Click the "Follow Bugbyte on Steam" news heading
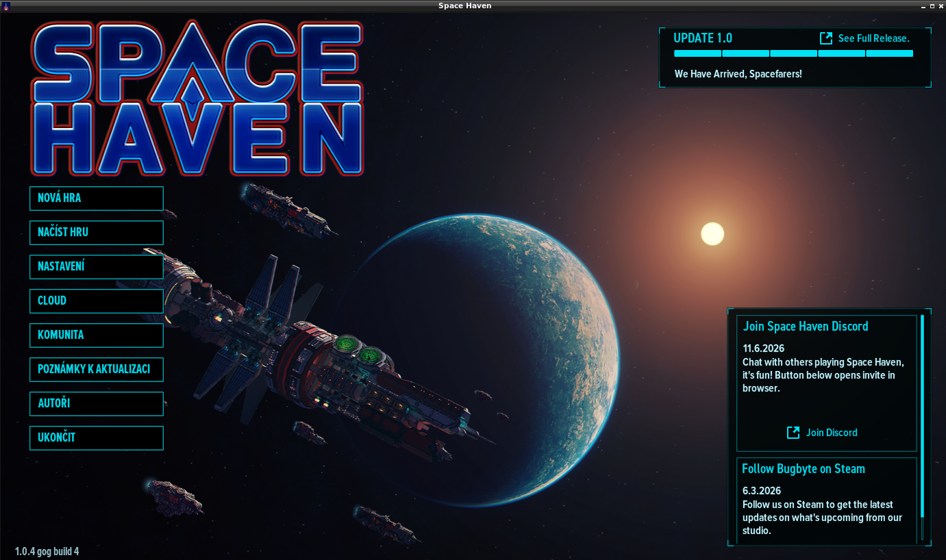Image resolution: width=946 pixels, height=560 pixels. 804,469
